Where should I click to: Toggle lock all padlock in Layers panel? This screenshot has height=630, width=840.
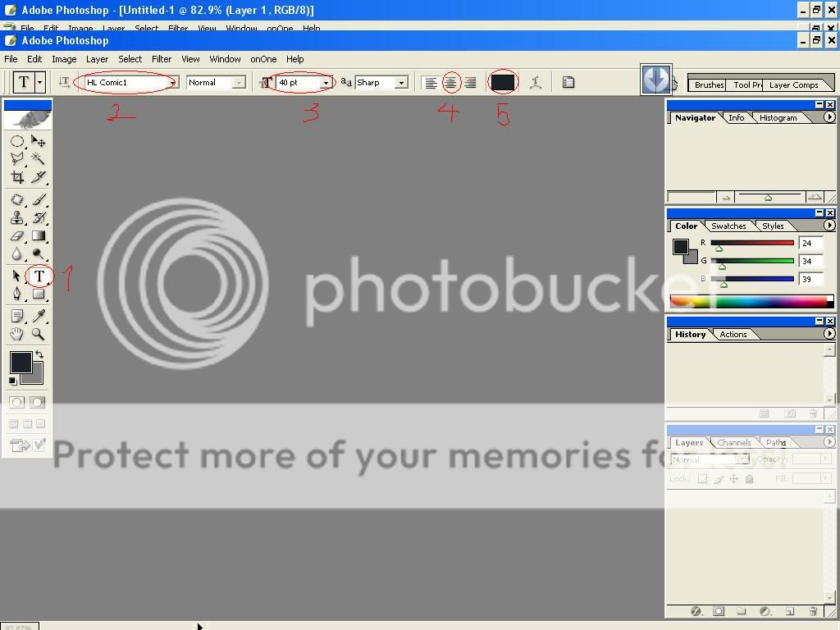(750, 479)
